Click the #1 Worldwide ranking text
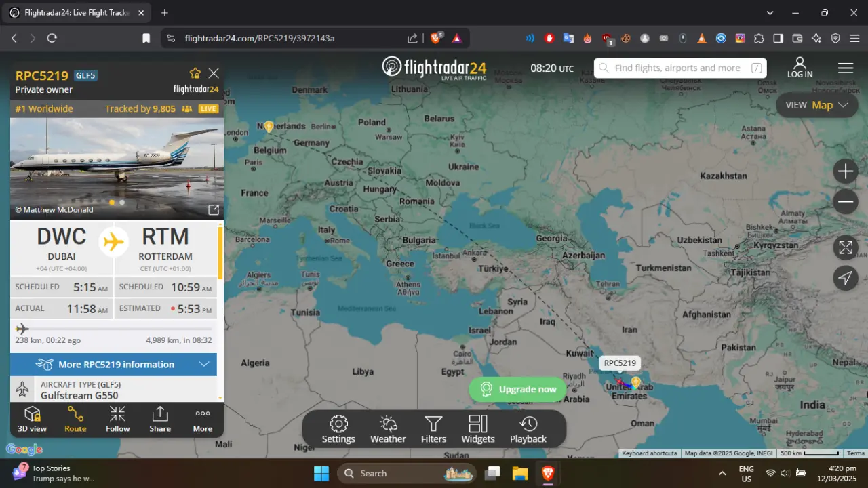Screen dimensions: 868x488 (44, 108)
